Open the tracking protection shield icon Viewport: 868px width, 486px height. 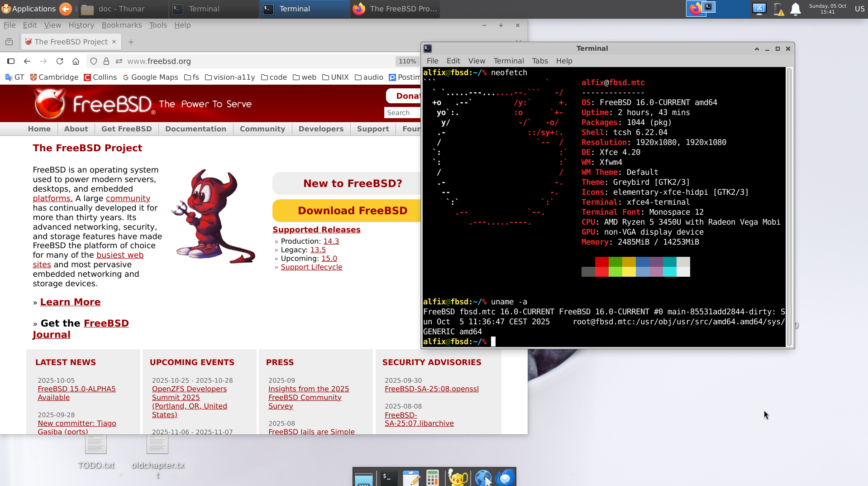94,61
